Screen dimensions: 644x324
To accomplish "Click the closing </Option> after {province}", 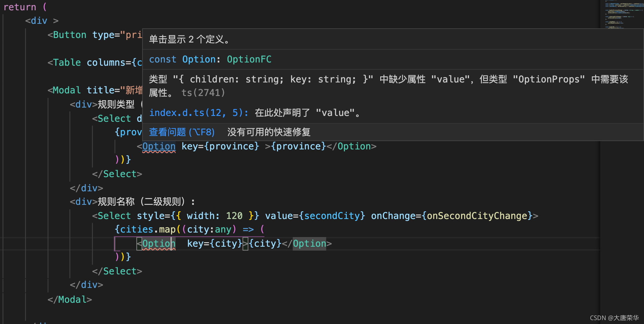I will [351, 146].
